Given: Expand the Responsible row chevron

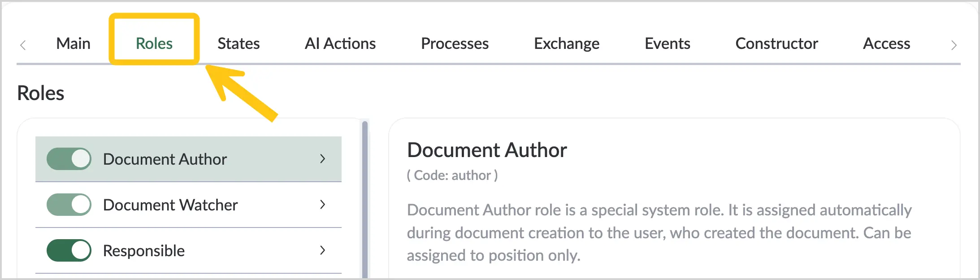Looking at the screenshot, I should 322,250.
